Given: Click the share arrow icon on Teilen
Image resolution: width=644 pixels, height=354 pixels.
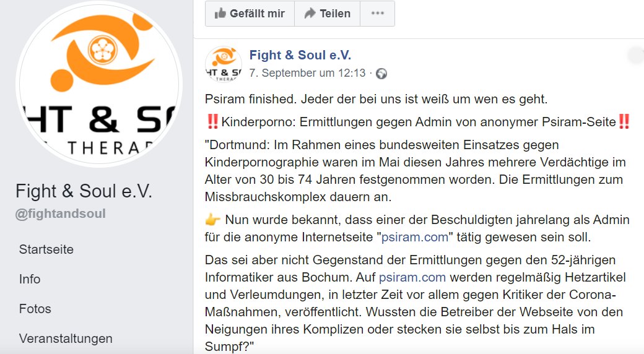Looking at the screenshot, I should pos(310,14).
